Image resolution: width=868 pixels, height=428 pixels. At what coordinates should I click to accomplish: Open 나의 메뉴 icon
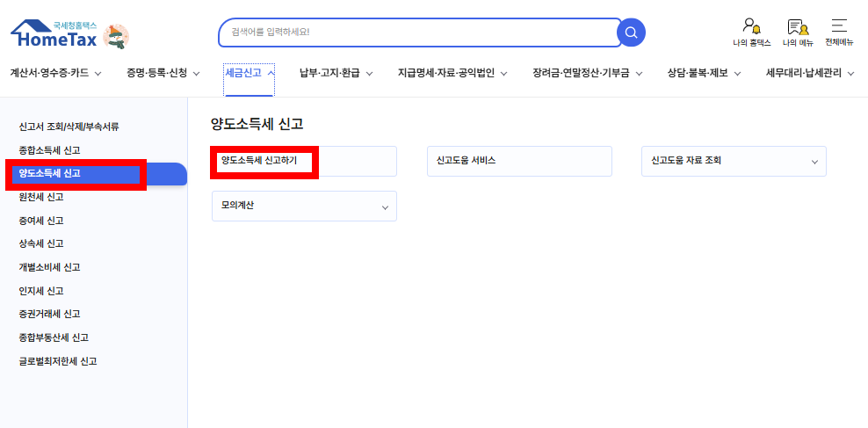point(798,32)
